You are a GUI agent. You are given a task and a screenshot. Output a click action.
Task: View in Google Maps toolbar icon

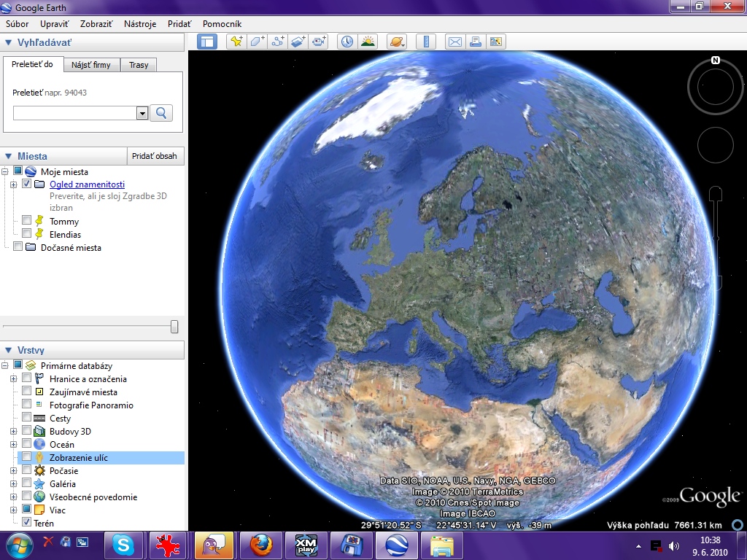pos(496,42)
